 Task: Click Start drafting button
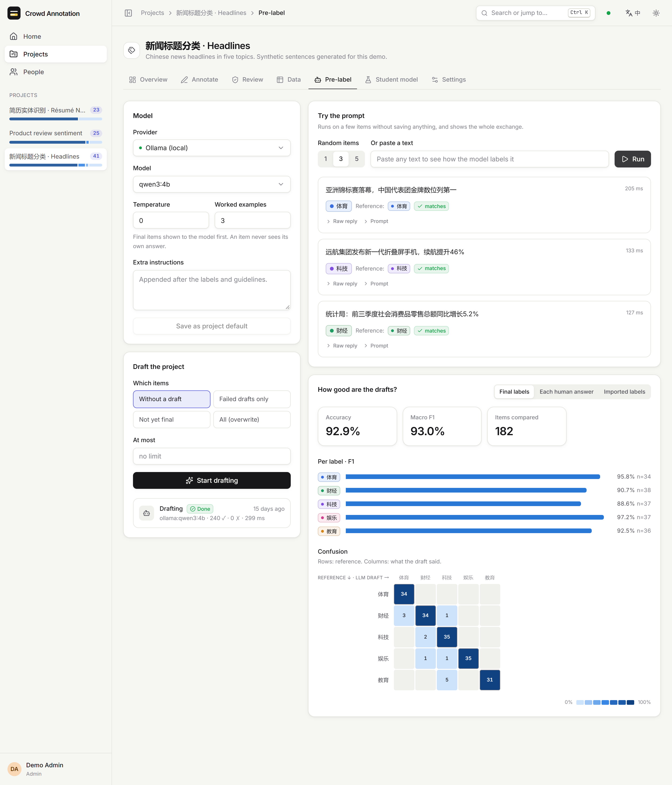212,480
